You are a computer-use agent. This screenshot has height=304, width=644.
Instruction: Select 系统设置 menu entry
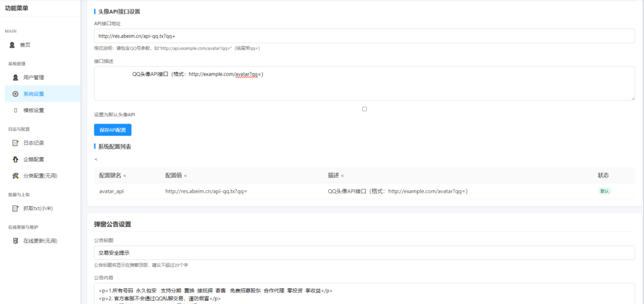[43, 94]
